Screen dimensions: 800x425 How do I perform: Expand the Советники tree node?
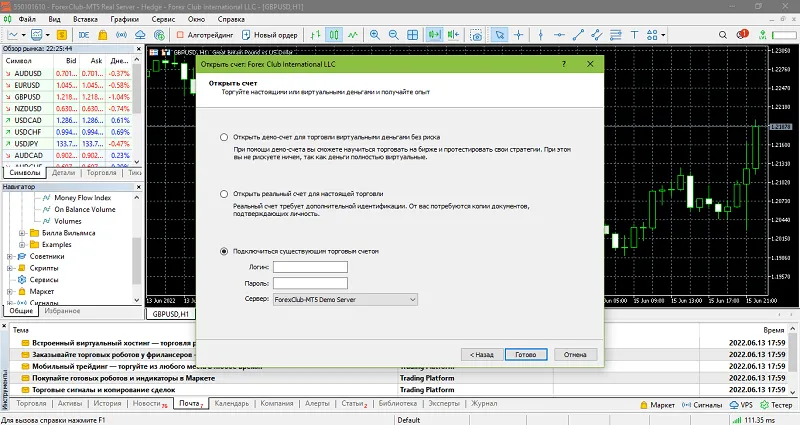pos(10,256)
